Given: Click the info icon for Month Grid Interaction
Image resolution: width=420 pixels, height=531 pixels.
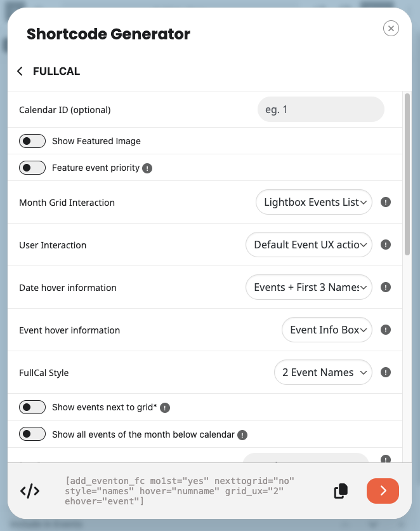Looking at the screenshot, I should pos(386,202).
